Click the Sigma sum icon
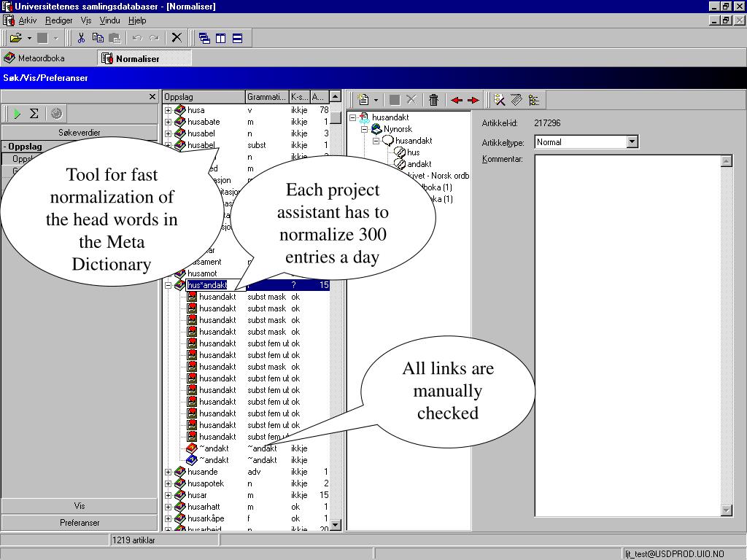 pyautogui.click(x=34, y=113)
